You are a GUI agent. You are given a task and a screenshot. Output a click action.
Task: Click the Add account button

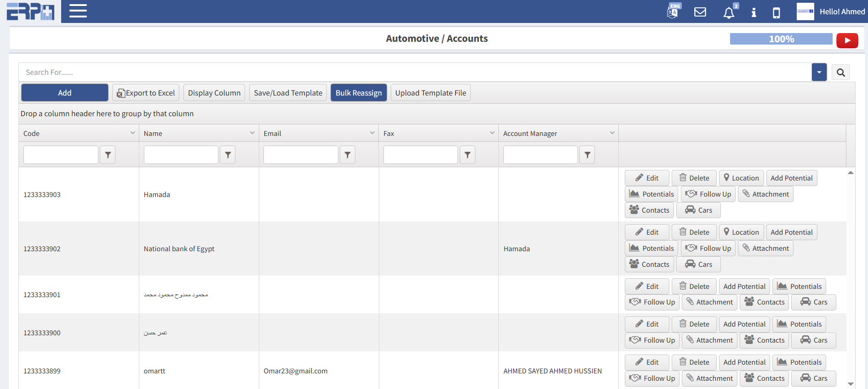tap(65, 93)
